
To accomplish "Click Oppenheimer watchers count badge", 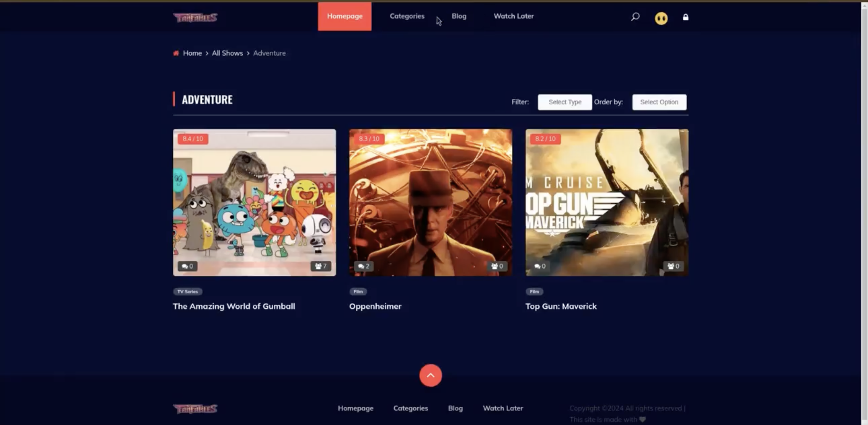I will [497, 266].
